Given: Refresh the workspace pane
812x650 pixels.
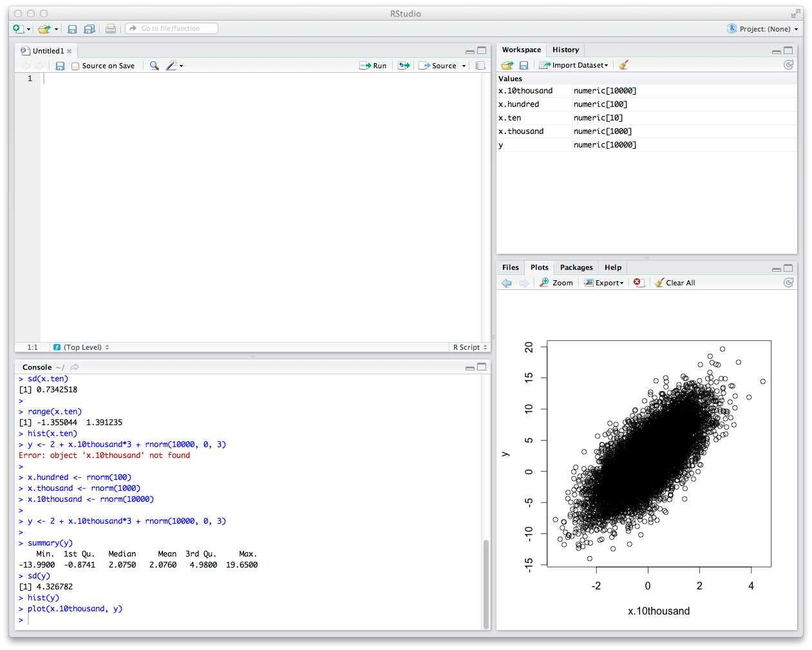Looking at the screenshot, I should pos(788,65).
